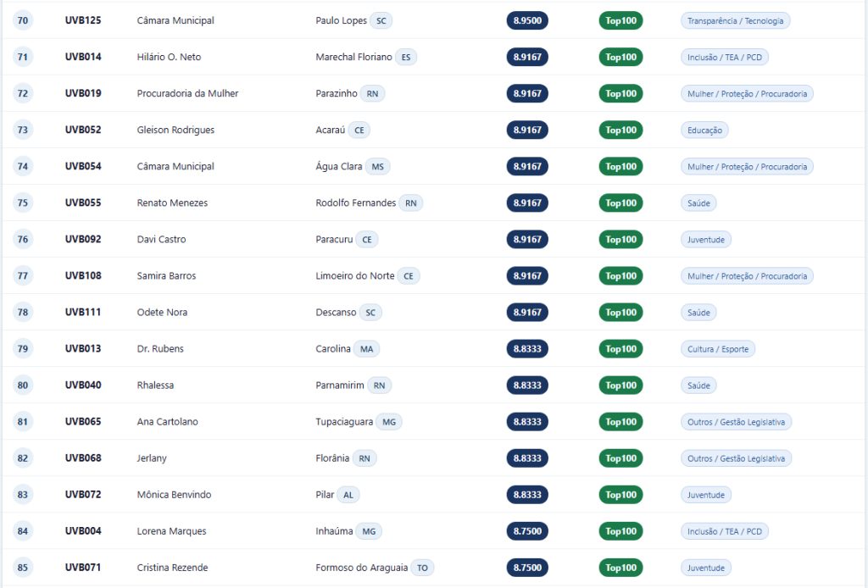This screenshot has height=588, width=868.
Task: Click the Educação tag for Gleison Rodrigues
Action: [704, 130]
